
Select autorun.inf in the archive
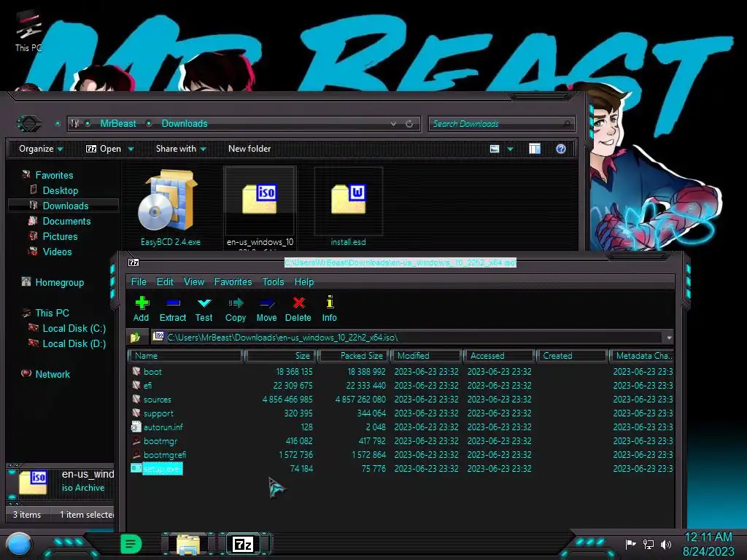click(x=163, y=427)
